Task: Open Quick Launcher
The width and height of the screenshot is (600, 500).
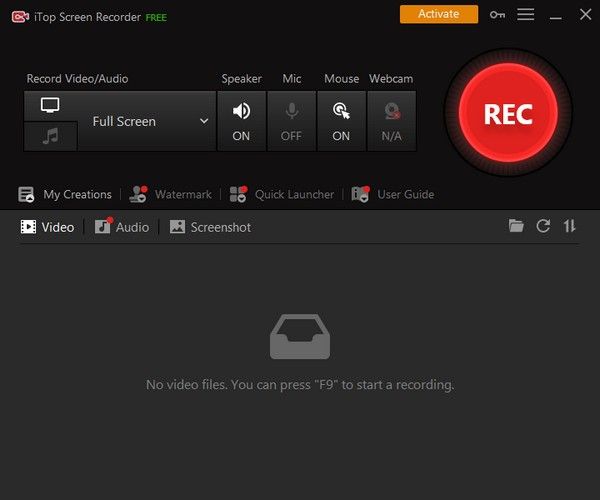Action: pos(282,194)
